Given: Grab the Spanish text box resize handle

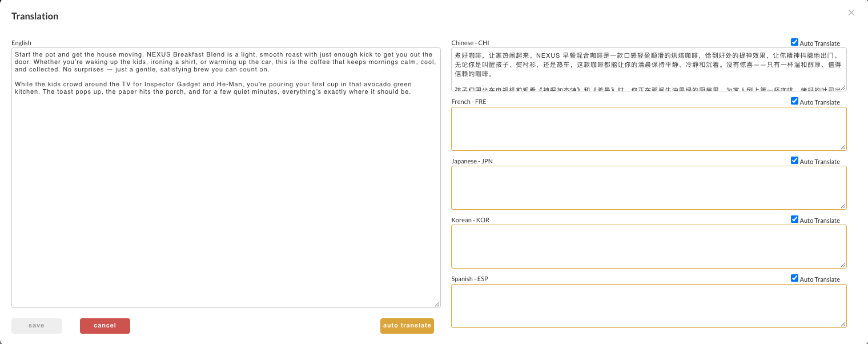Looking at the screenshot, I should coord(843,325).
